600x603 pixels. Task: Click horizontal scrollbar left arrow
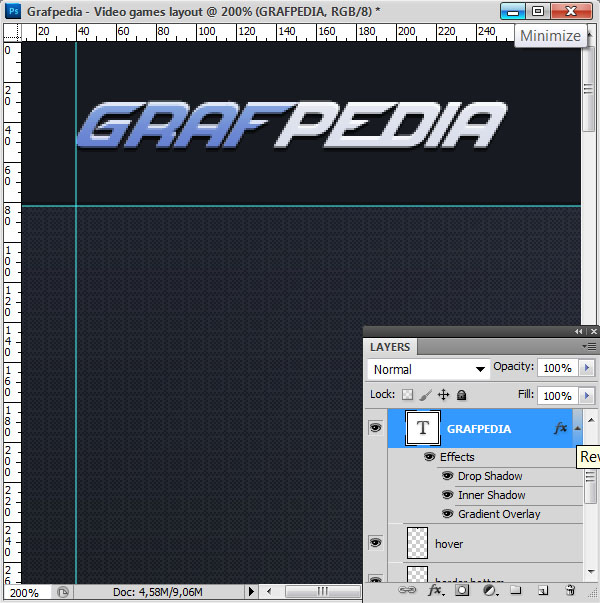pyautogui.click(x=268, y=591)
